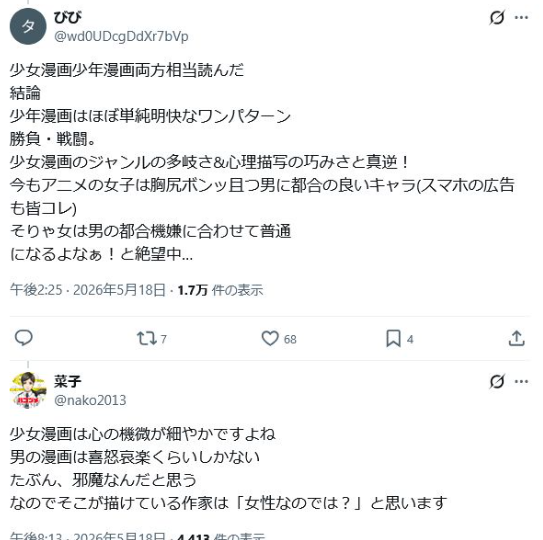Screen dimensions: 543x540
Task: Bookmark the tweet with 4 bookmarks
Action: point(393,338)
